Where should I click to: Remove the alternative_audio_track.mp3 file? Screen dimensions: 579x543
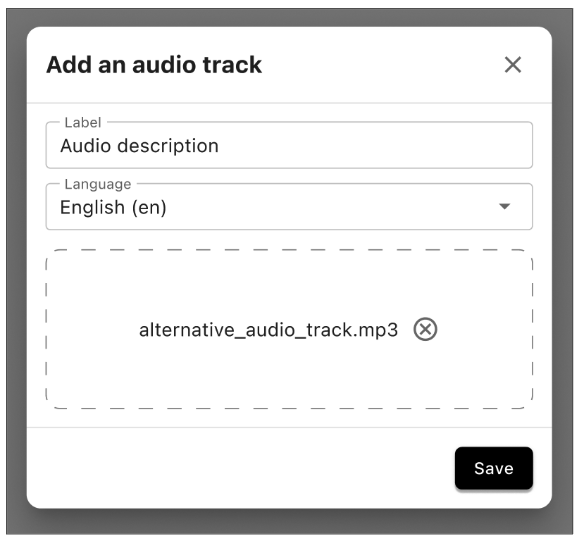click(x=425, y=329)
